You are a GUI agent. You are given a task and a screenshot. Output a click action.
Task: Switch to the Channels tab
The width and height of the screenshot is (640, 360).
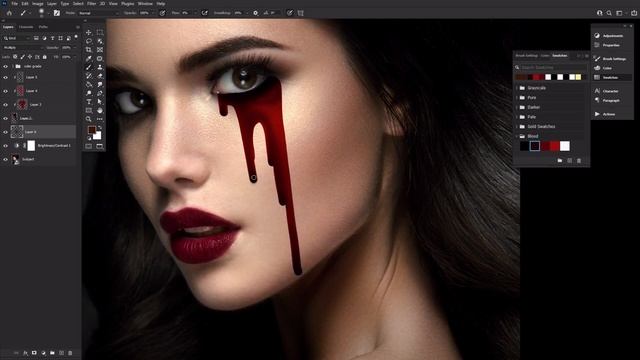click(x=26, y=27)
